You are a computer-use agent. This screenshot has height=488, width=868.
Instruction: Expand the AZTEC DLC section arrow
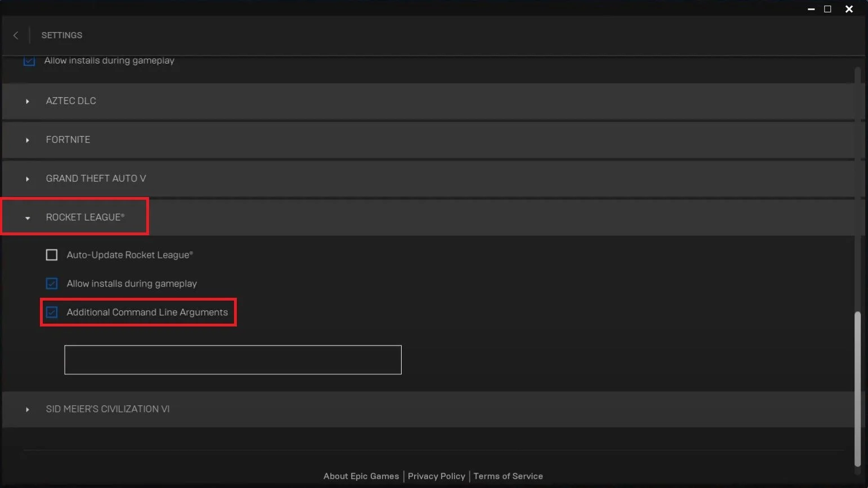pyautogui.click(x=27, y=101)
